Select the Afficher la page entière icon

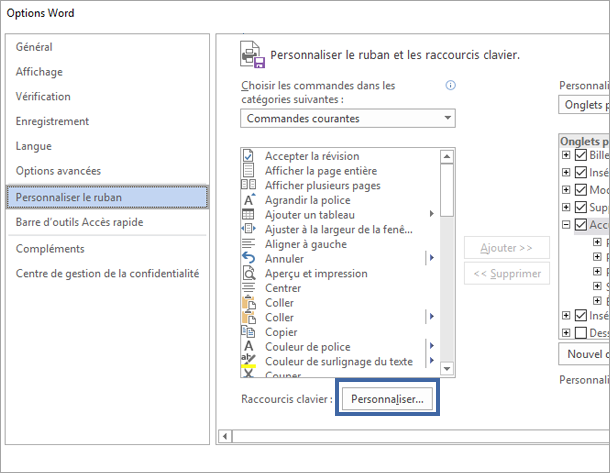tap(248, 170)
